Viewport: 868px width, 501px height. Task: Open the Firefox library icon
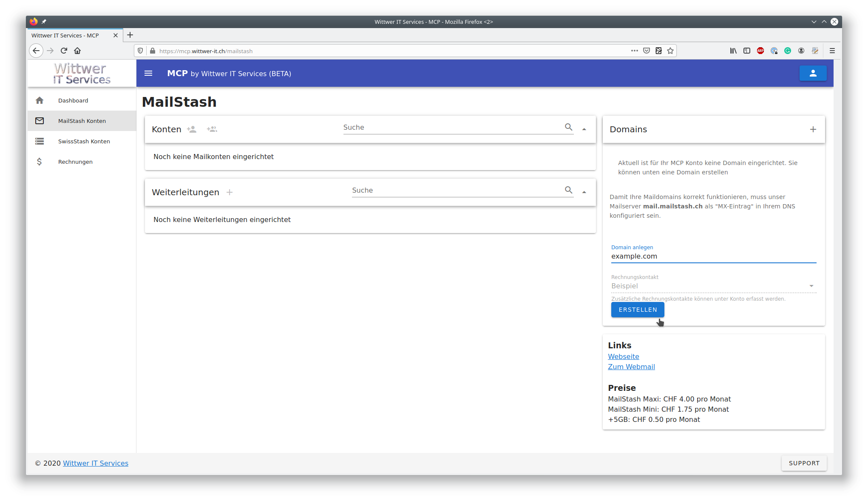coord(733,51)
